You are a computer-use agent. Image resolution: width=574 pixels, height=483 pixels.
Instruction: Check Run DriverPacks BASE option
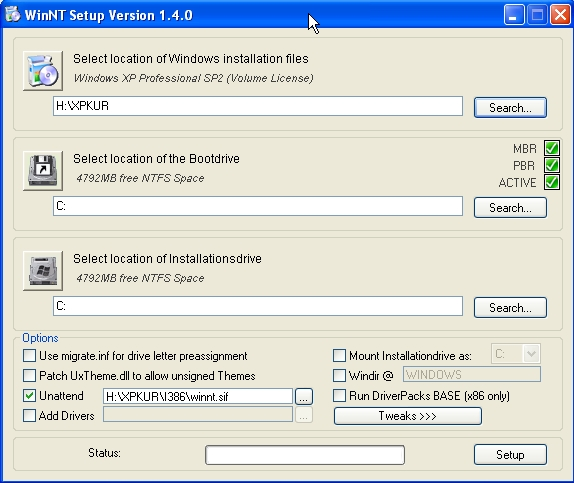pos(339,395)
